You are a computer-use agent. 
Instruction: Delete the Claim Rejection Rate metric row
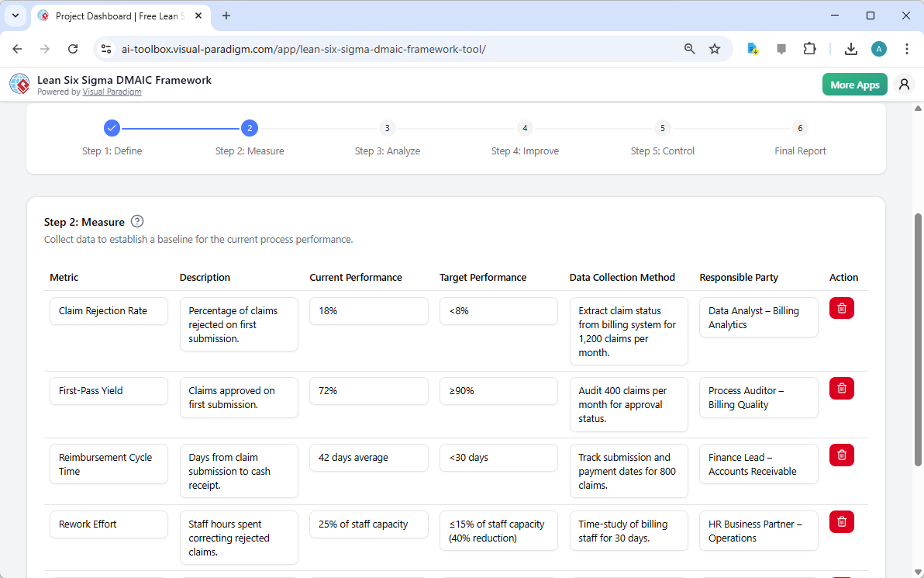tap(841, 308)
